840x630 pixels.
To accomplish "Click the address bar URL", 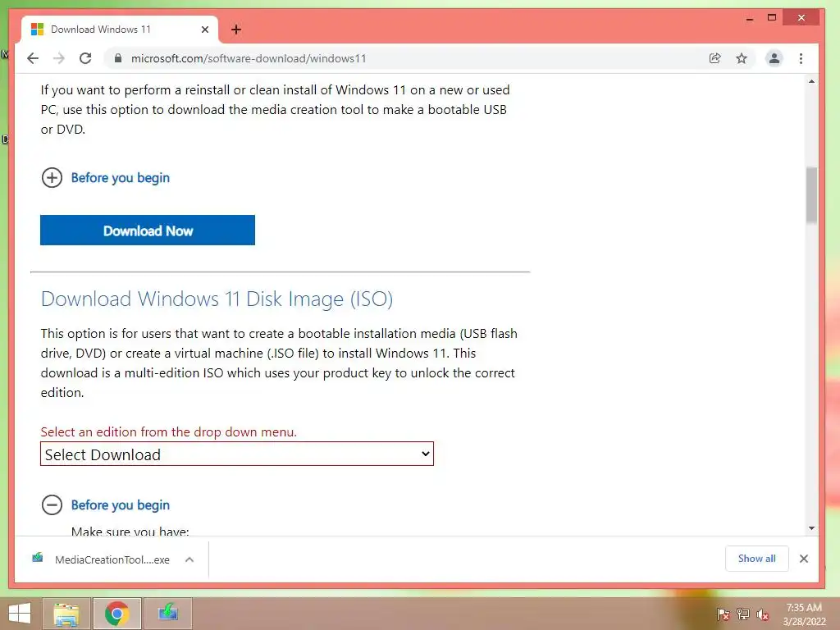I will coord(249,58).
